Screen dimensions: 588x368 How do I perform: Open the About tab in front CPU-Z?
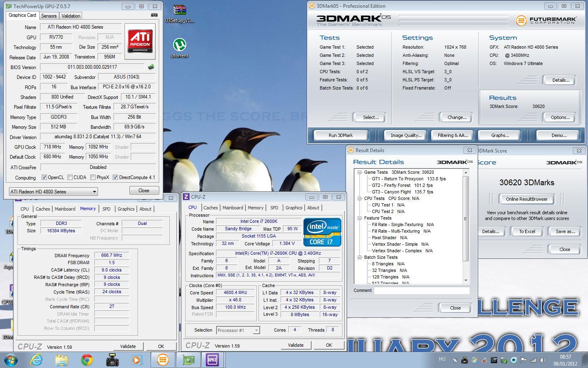coord(313,208)
